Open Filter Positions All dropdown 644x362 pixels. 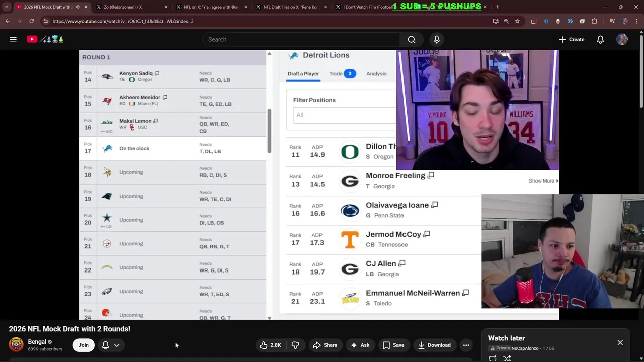[344, 115]
